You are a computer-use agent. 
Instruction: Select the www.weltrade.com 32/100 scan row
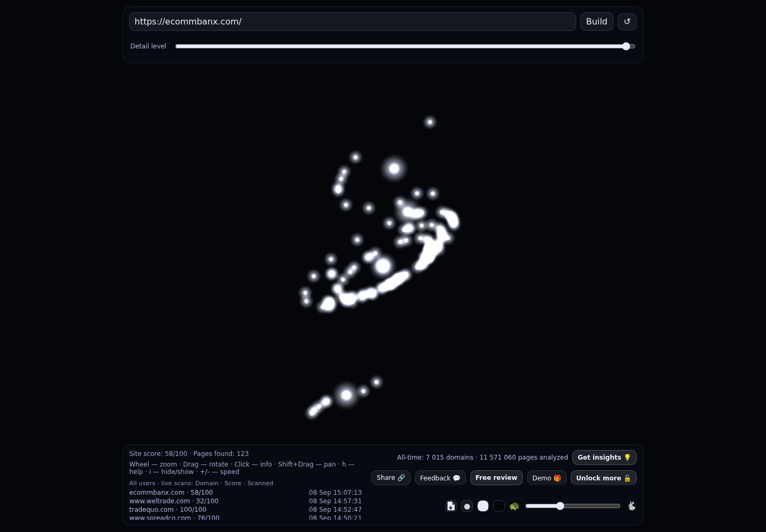(245, 501)
